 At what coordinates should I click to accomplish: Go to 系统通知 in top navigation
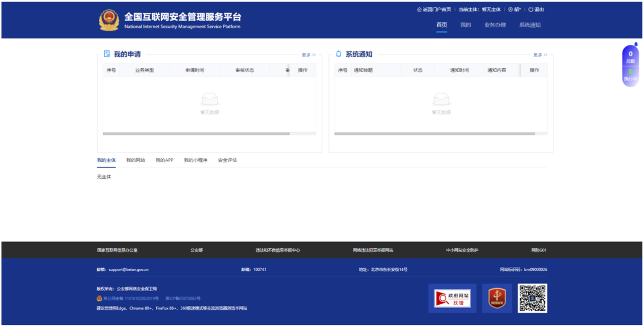(530, 25)
